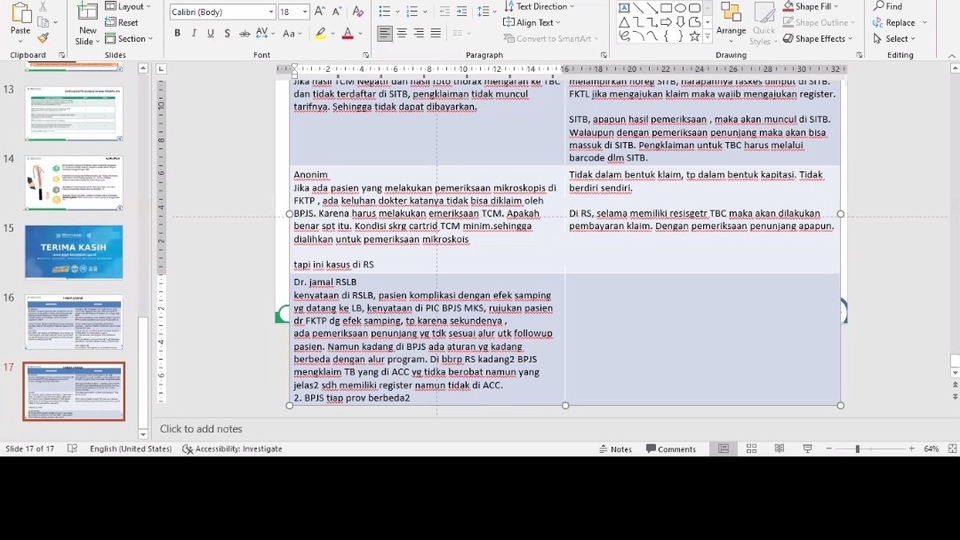Screen dimensions: 960x540
Task: Open the Section dropdown
Action: [129, 38]
